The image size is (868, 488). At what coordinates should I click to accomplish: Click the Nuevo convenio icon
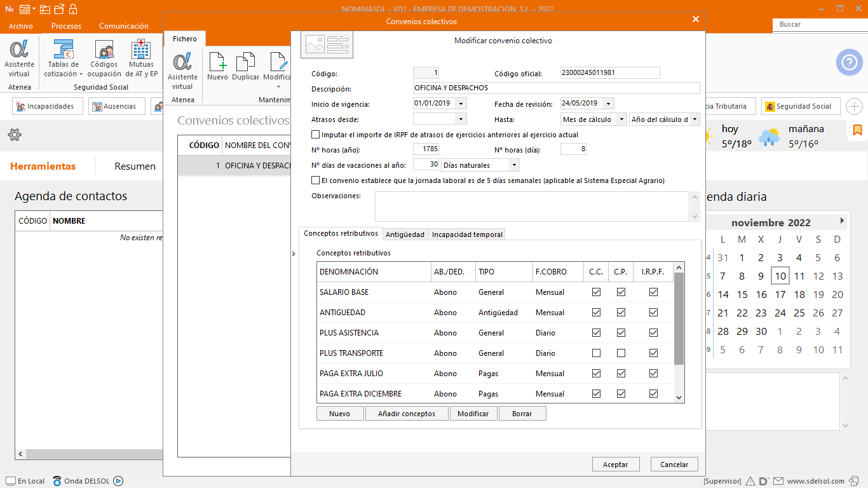[217, 62]
